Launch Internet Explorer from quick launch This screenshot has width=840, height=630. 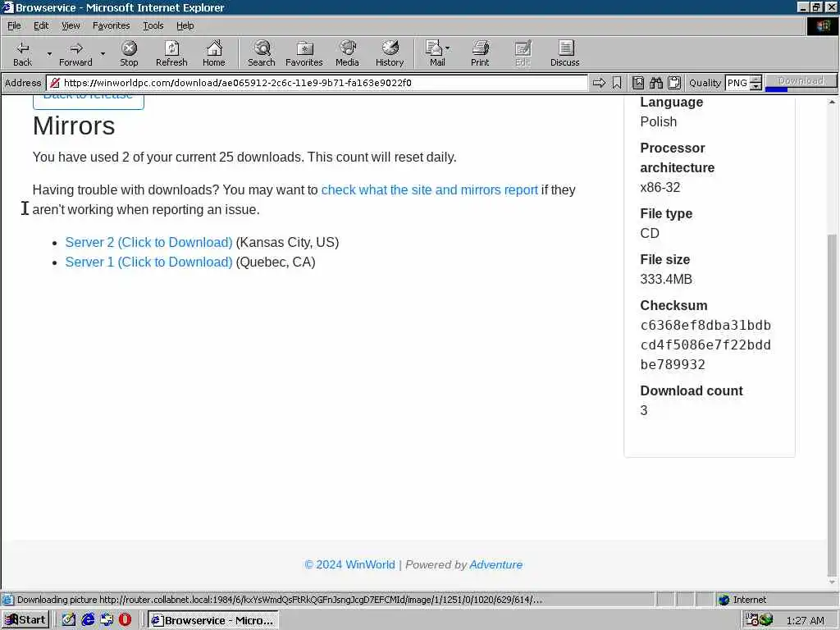pyautogui.click(x=88, y=620)
